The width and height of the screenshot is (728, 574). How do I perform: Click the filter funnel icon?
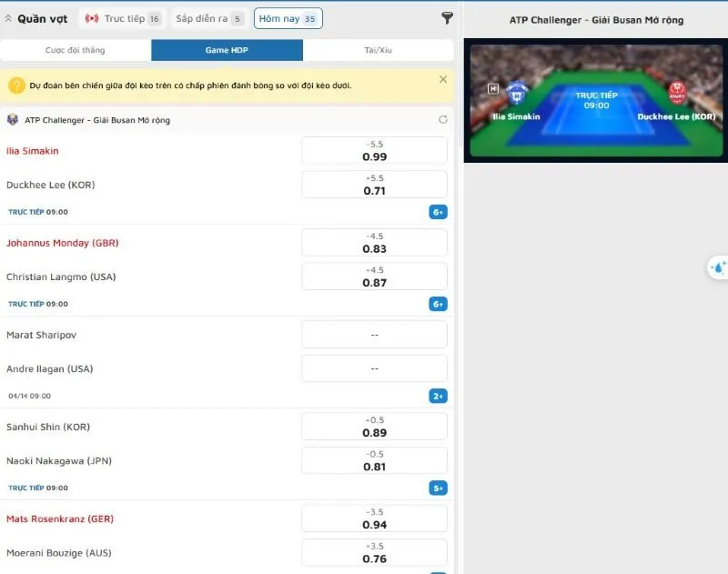(447, 18)
